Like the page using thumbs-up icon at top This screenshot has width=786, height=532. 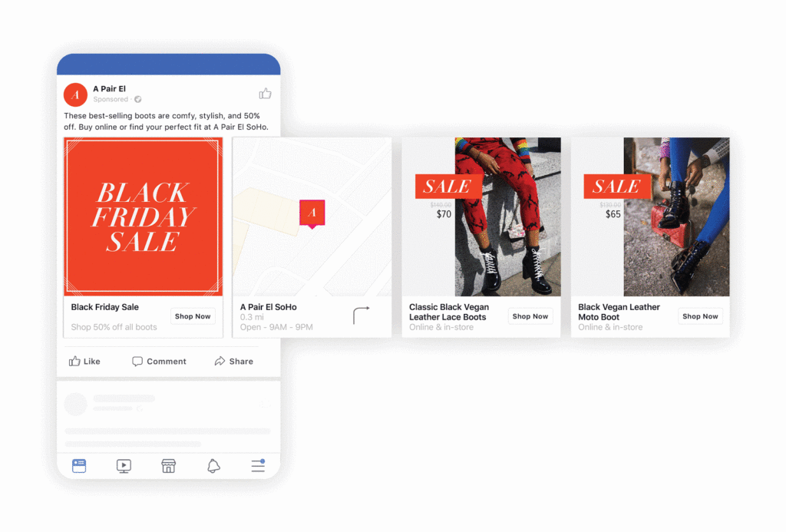(265, 94)
